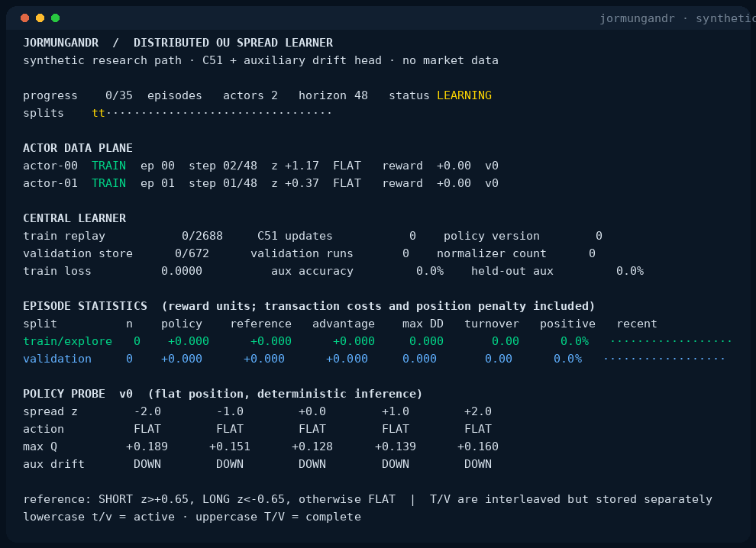Screen dimensions: 756x548
Task: Click the ACTOR DATA PLANE heading
Action: 78,148
